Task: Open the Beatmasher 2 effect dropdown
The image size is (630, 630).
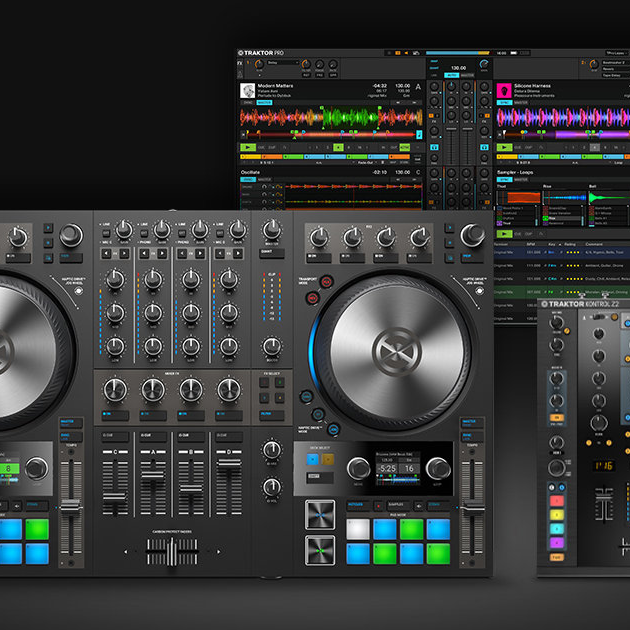Action: point(616,63)
